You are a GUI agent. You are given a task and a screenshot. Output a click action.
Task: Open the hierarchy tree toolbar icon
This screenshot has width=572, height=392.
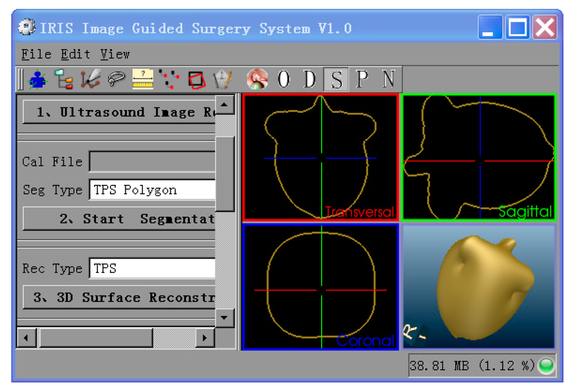[x=64, y=80]
